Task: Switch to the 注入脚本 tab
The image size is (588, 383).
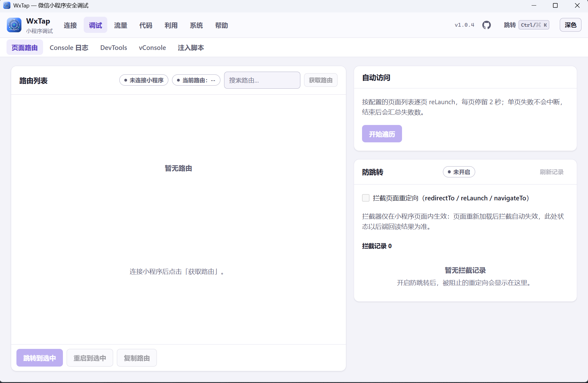Action: [x=191, y=47]
